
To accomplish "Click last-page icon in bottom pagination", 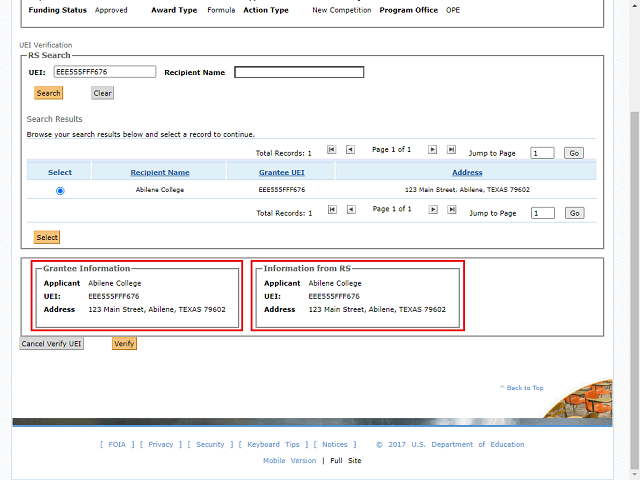I will [x=451, y=209].
